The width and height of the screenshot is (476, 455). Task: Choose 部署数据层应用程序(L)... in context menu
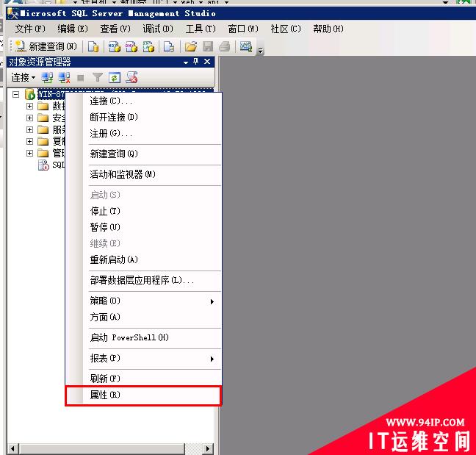(143, 280)
